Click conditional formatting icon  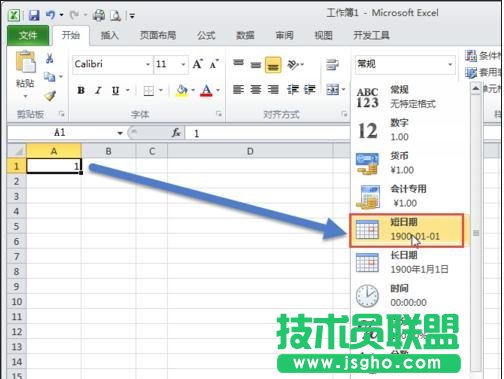[x=471, y=56]
